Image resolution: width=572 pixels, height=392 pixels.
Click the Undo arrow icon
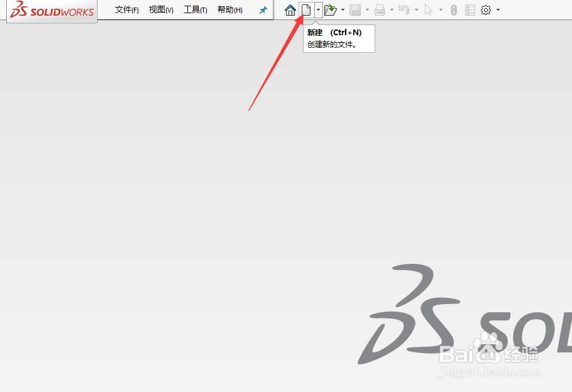point(404,10)
